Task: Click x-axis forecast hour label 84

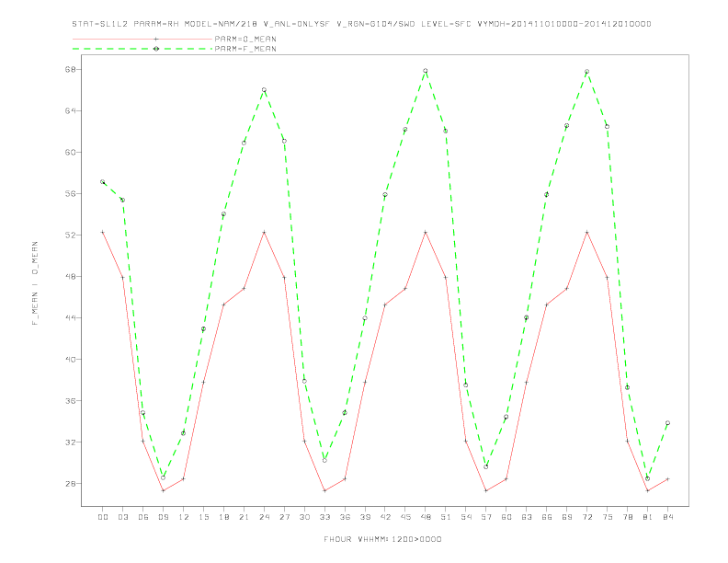Action: (x=667, y=517)
